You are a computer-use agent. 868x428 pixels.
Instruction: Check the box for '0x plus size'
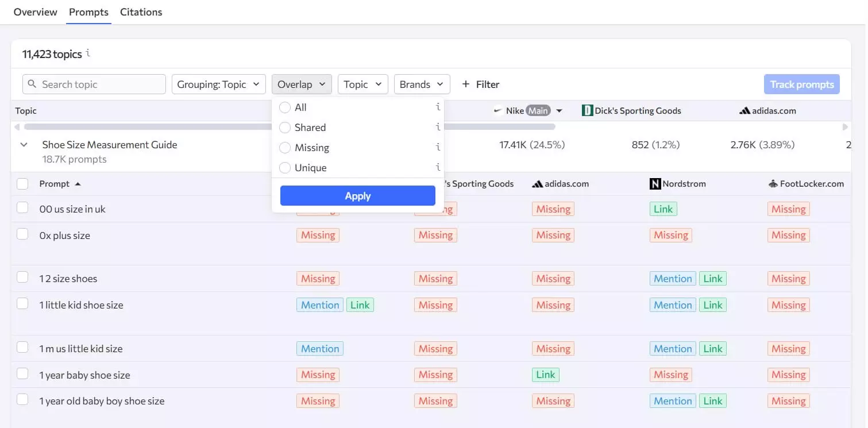click(x=22, y=234)
